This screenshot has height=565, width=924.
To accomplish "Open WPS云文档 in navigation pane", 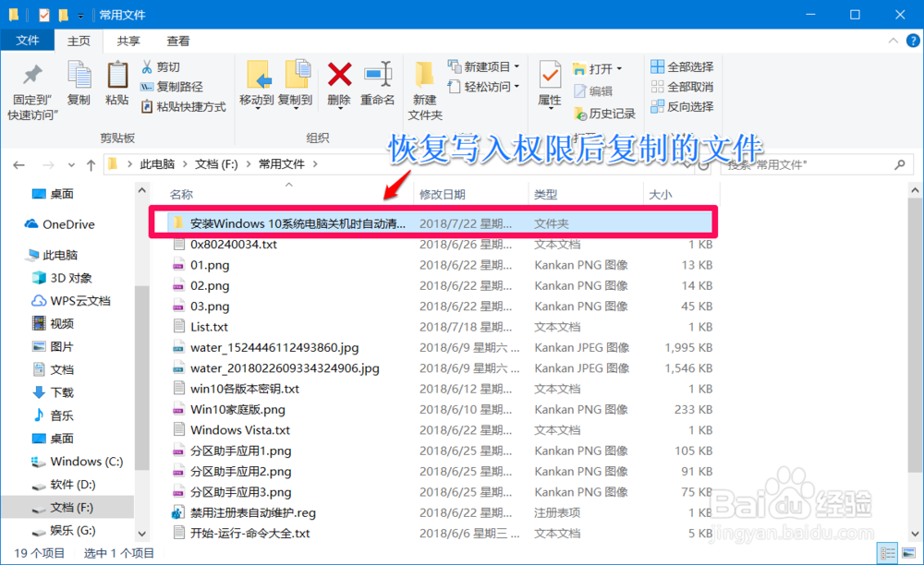I will [x=71, y=301].
